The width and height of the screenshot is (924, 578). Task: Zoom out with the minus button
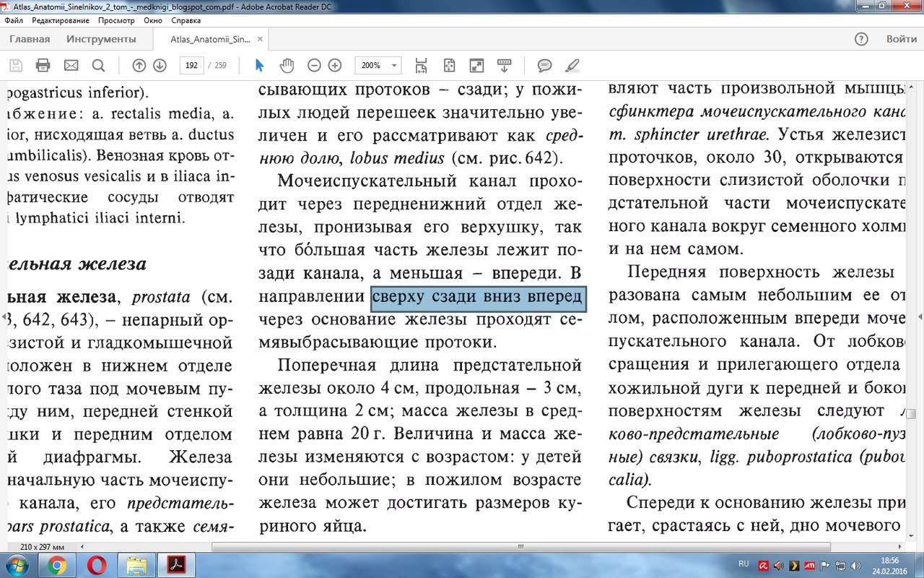314,66
